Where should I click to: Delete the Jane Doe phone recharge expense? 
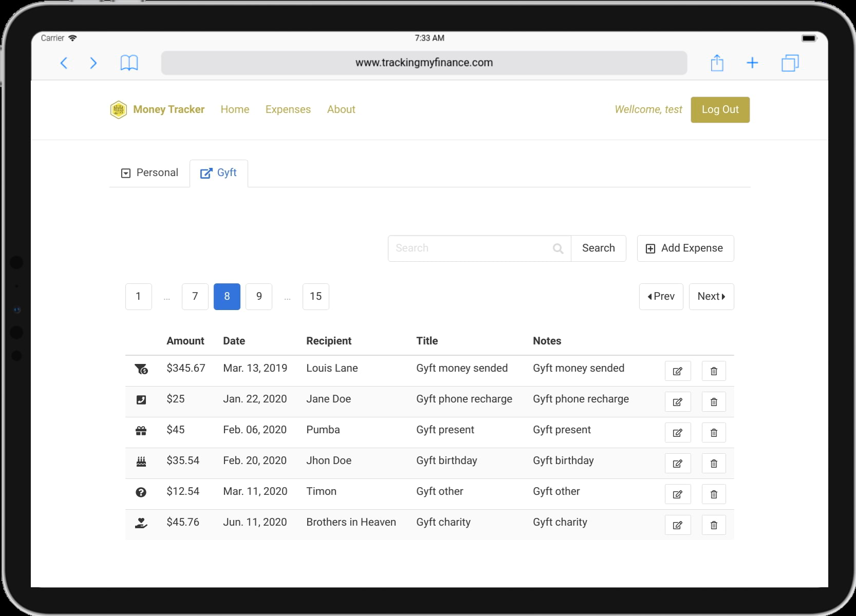[713, 402]
